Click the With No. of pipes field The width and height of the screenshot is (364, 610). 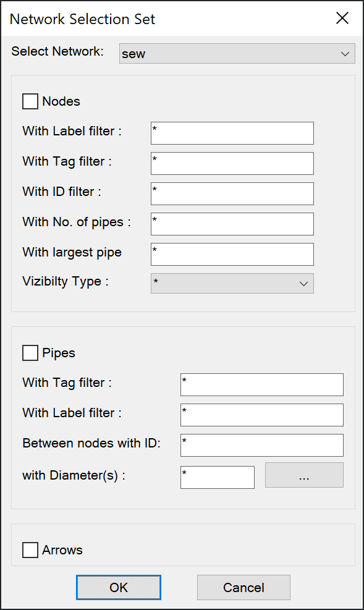[232, 224]
